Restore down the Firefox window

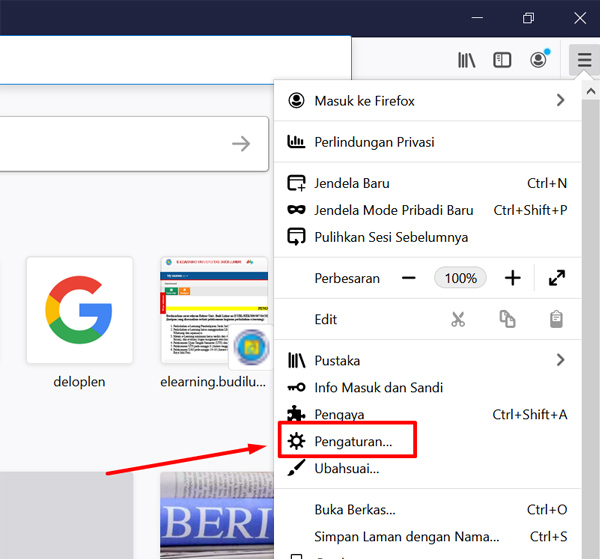coord(528,18)
